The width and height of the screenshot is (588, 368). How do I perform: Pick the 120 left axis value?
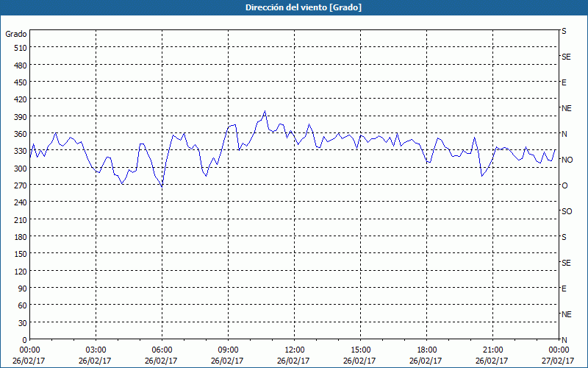point(21,272)
